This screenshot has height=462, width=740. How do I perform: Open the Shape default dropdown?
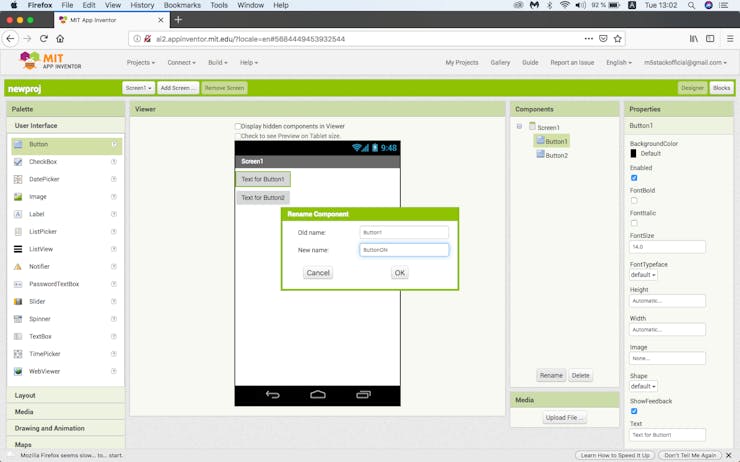[x=643, y=386]
